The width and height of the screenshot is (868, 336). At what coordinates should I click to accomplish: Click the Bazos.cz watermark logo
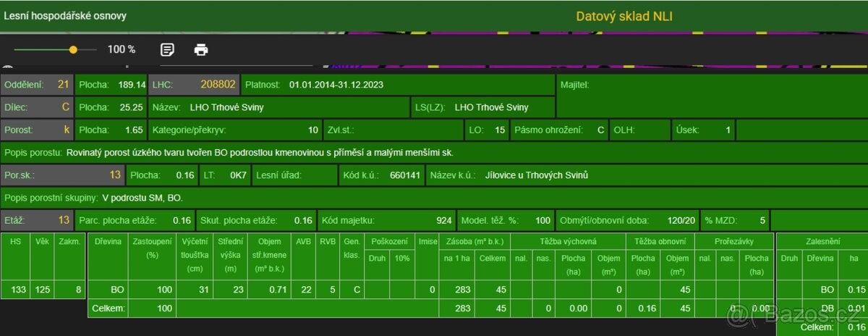[x=794, y=316]
